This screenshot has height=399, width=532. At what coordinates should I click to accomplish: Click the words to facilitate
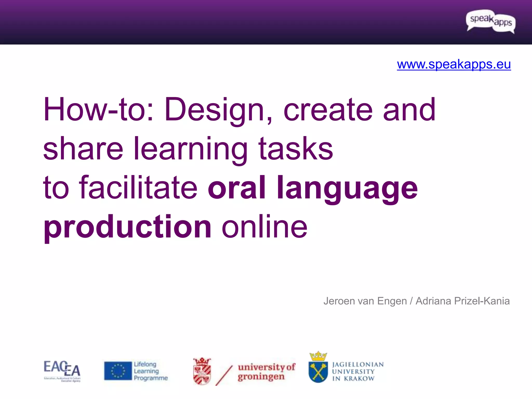[120, 188]
